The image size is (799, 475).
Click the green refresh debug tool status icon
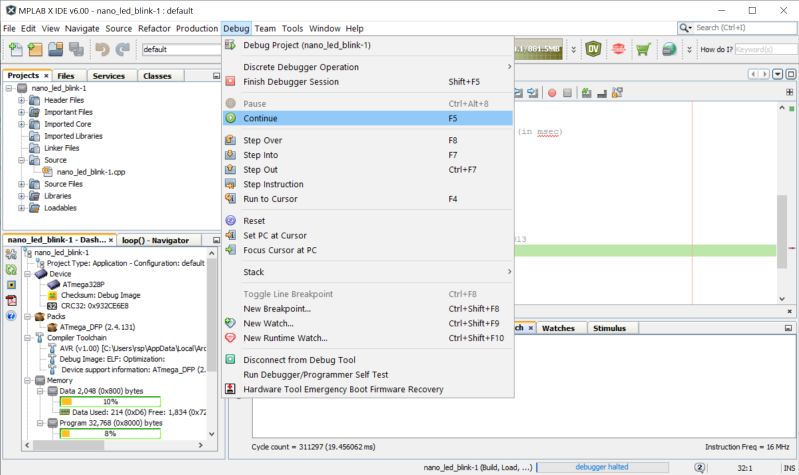pos(11,269)
